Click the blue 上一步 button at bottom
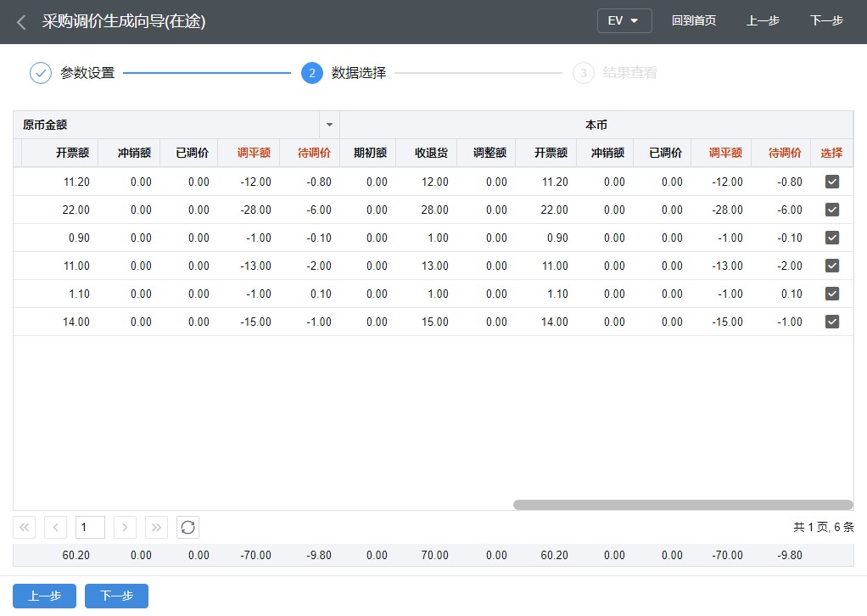Image resolution: width=867 pixels, height=616 pixels. coord(45,596)
